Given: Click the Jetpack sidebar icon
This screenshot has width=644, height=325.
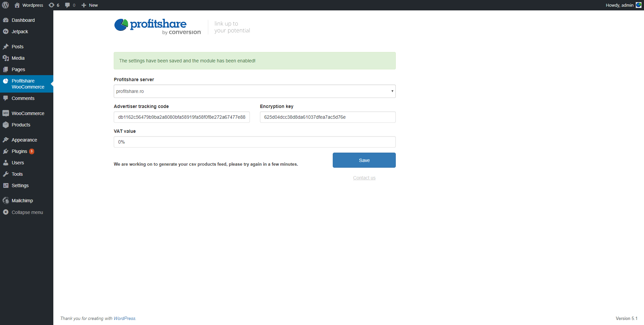Looking at the screenshot, I should [x=6, y=32].
